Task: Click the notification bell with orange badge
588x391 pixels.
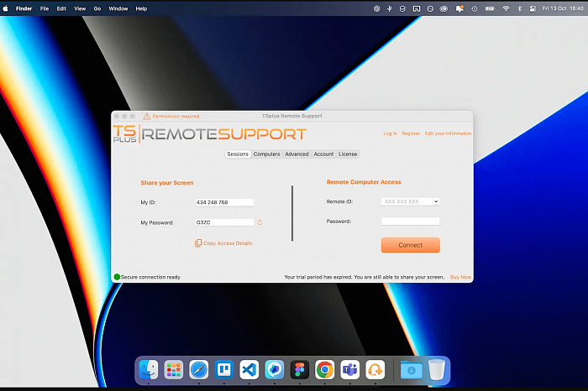Action: coord(459,8)
